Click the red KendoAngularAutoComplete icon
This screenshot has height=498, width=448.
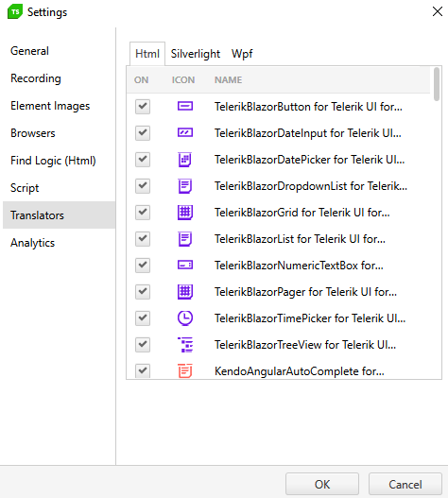185,370
